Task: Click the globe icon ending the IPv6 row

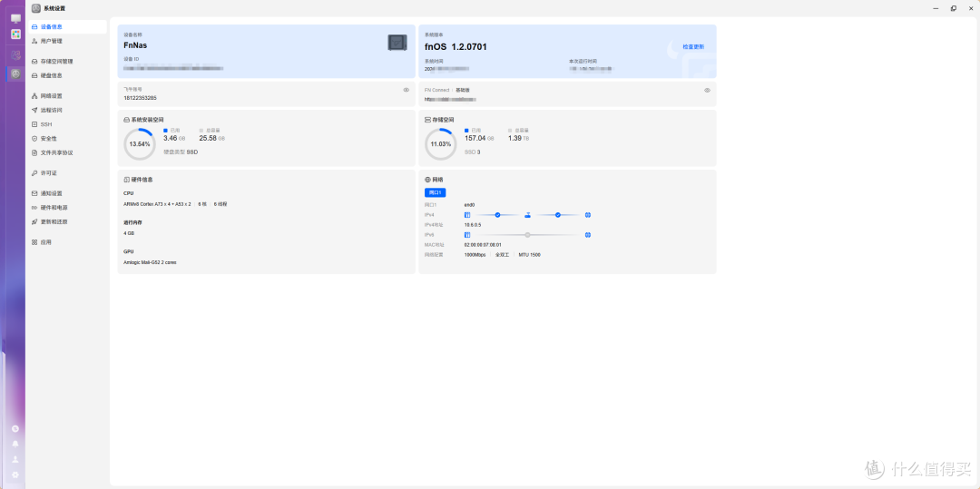Action: pyautogui.click(x=588, y=235)
